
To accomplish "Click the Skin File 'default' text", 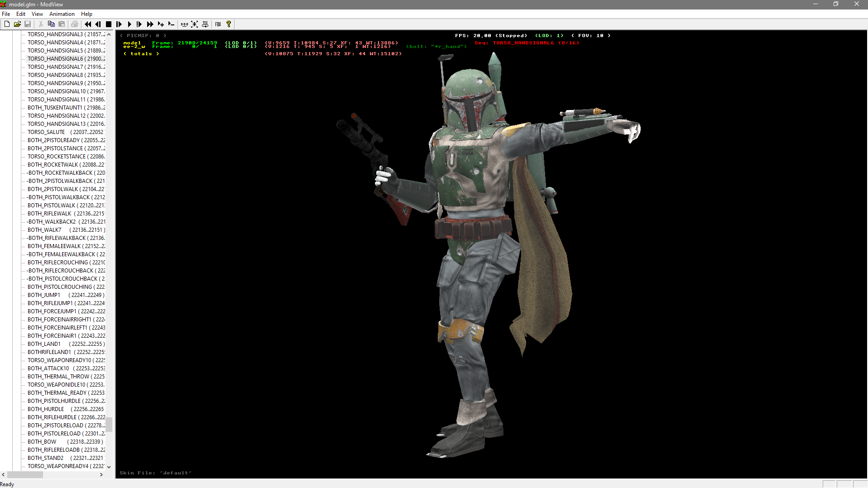I will (x=156, y=473).
